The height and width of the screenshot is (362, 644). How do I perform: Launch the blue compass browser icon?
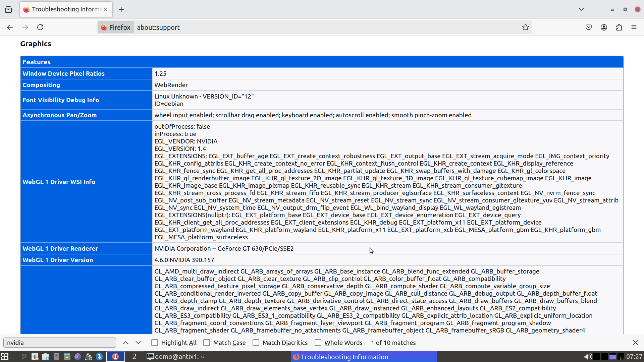78,357
